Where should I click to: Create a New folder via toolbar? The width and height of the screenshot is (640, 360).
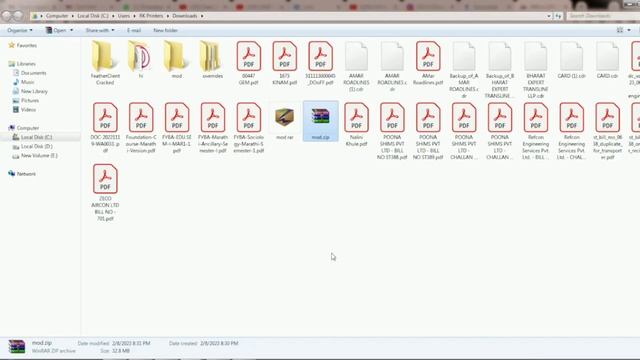165,30
